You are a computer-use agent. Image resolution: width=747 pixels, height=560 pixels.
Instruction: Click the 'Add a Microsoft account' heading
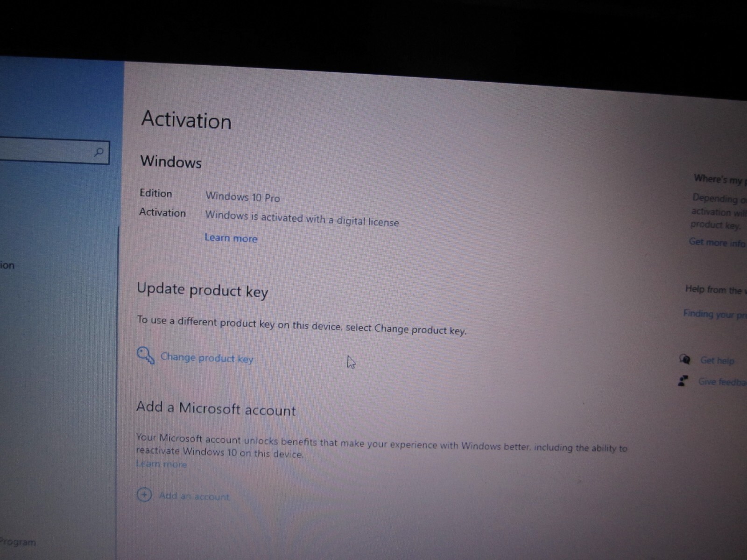pyautogui.click(x=216, y=408)
